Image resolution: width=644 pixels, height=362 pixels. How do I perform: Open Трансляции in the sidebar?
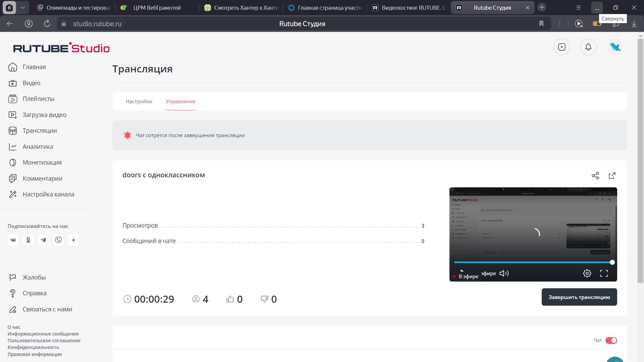[x=33, y=131]
